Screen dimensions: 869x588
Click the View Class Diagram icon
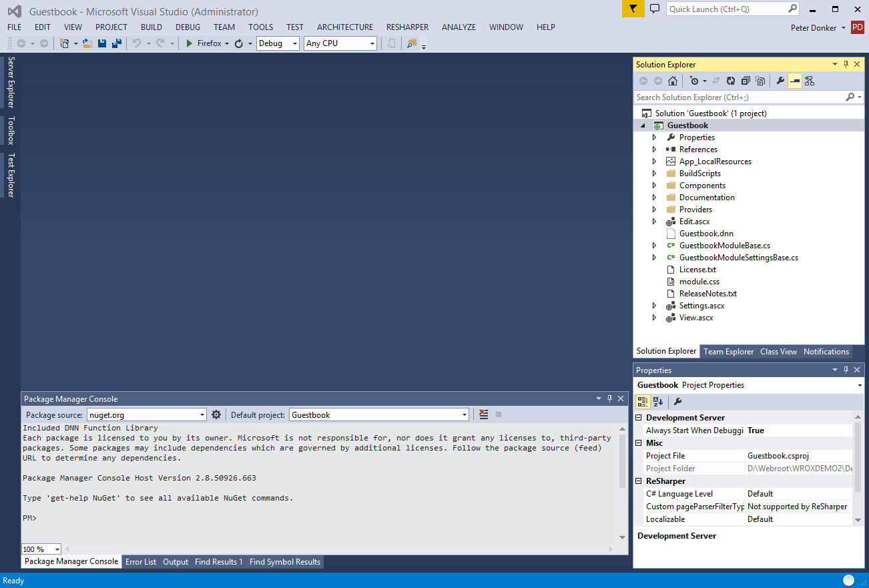pyautogui.click(x=810, y=81)
